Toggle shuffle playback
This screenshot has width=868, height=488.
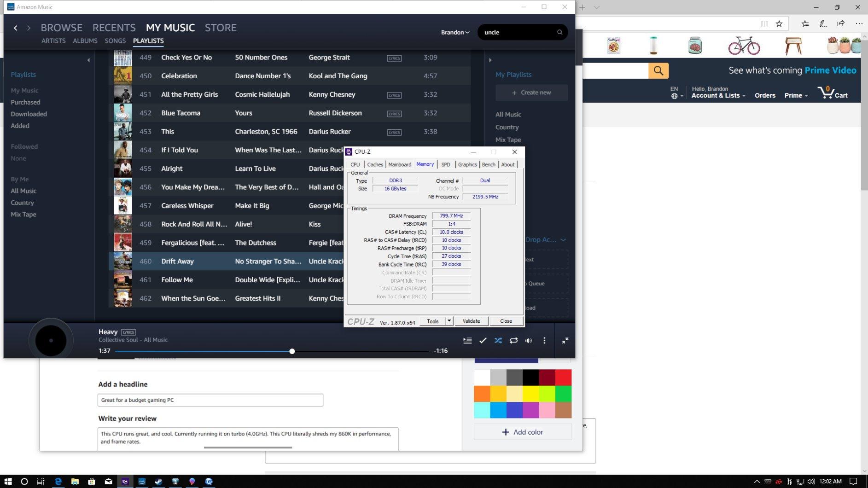coord(498,341)
